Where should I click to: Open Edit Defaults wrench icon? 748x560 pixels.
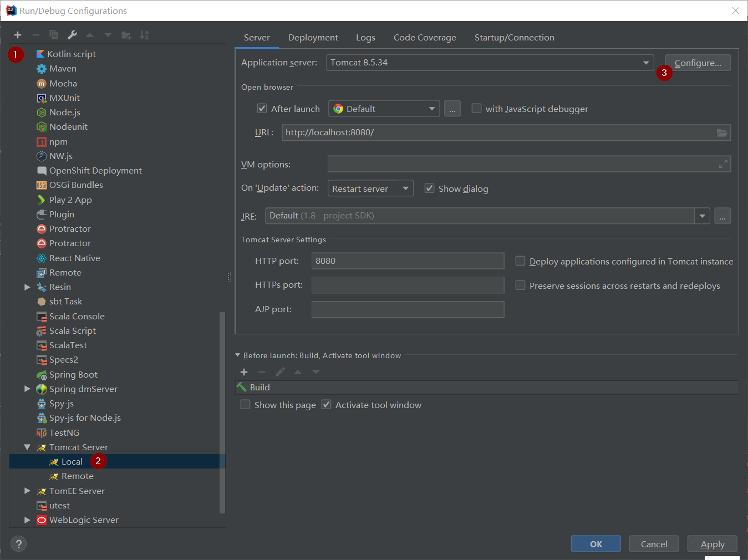coord(72,35)
